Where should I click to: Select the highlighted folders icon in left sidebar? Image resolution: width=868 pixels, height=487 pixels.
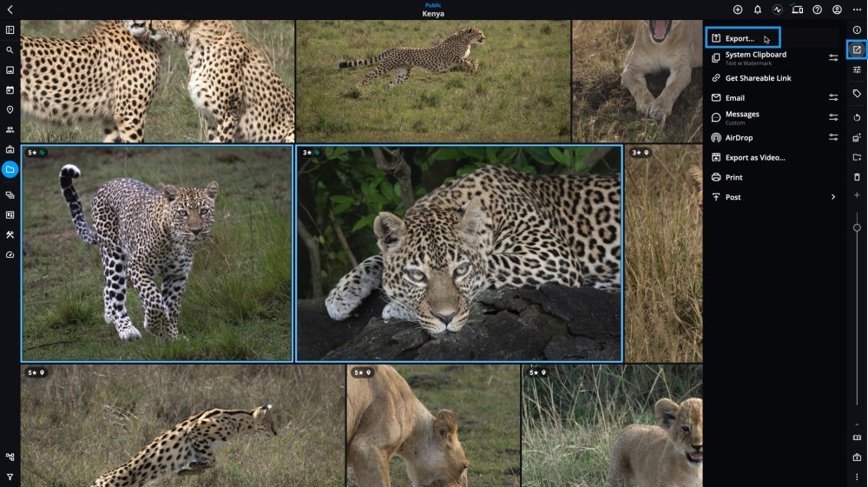[10, 169]
